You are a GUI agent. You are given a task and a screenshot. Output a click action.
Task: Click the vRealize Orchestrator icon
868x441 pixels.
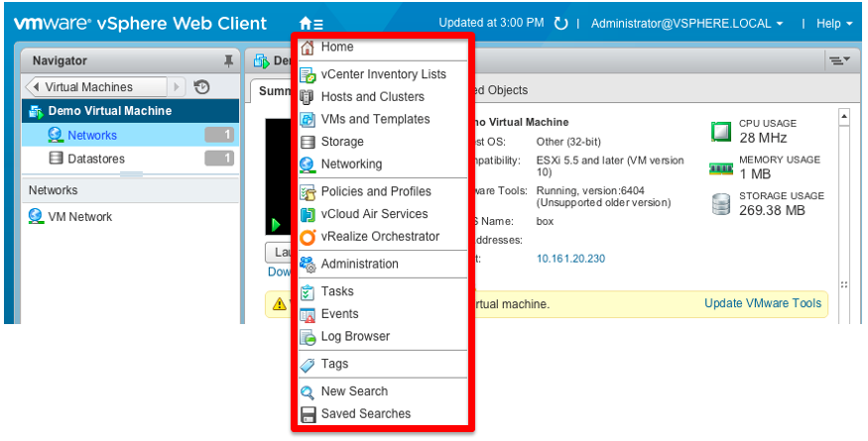[308, 238]
